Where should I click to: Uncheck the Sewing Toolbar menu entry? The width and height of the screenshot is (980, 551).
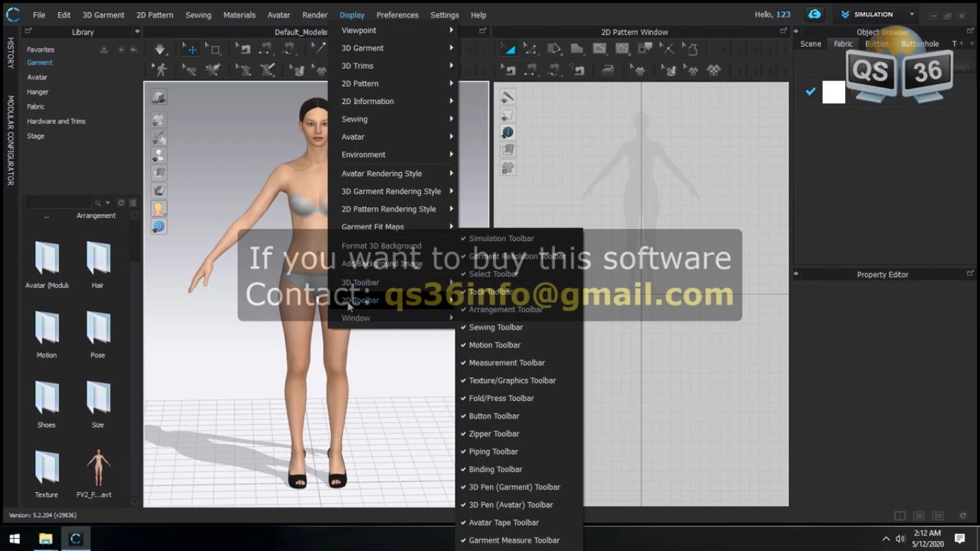(495, 326)
